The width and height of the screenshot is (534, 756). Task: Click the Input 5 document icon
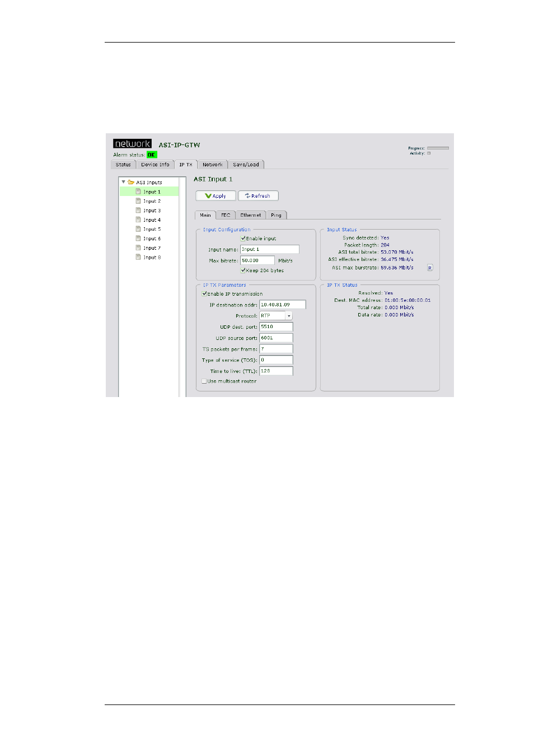[x=138, y=229]
